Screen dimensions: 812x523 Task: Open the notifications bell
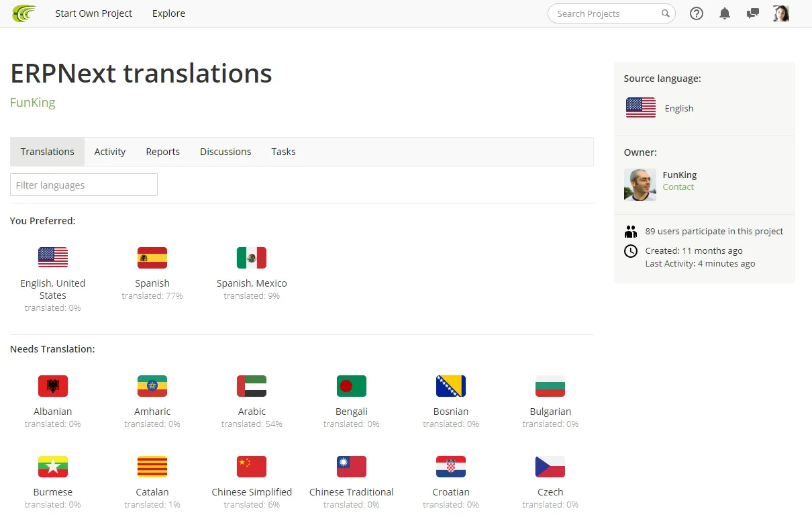tap(725, 13)
